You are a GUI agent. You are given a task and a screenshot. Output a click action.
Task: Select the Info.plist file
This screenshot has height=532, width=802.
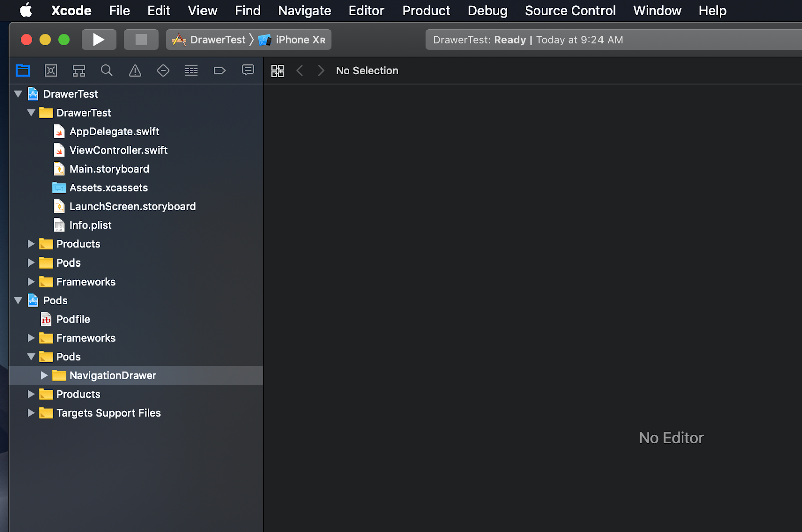[136, 225]
